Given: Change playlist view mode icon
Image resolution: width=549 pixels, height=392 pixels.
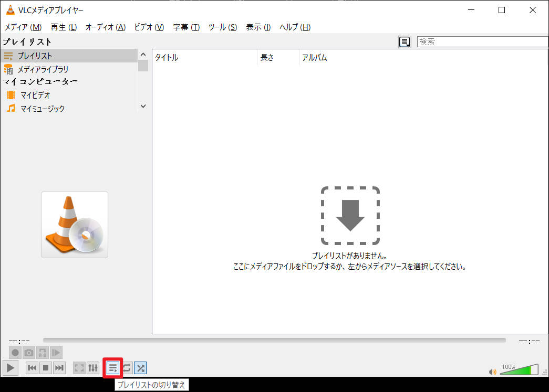Looking at the screenshot, I should 405,42.
